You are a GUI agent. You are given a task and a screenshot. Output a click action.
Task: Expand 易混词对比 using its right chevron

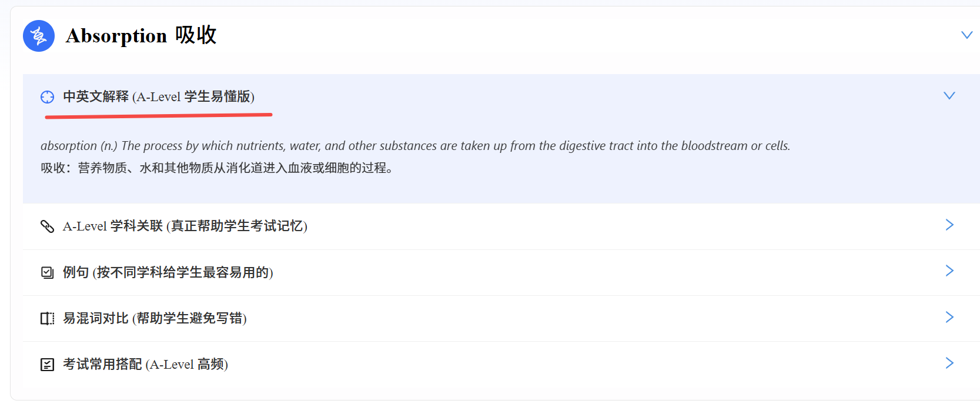coord(949,317)
